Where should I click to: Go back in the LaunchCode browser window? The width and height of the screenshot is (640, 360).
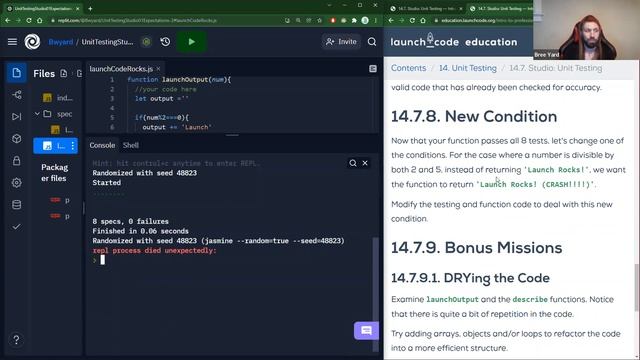click(391, 20)
